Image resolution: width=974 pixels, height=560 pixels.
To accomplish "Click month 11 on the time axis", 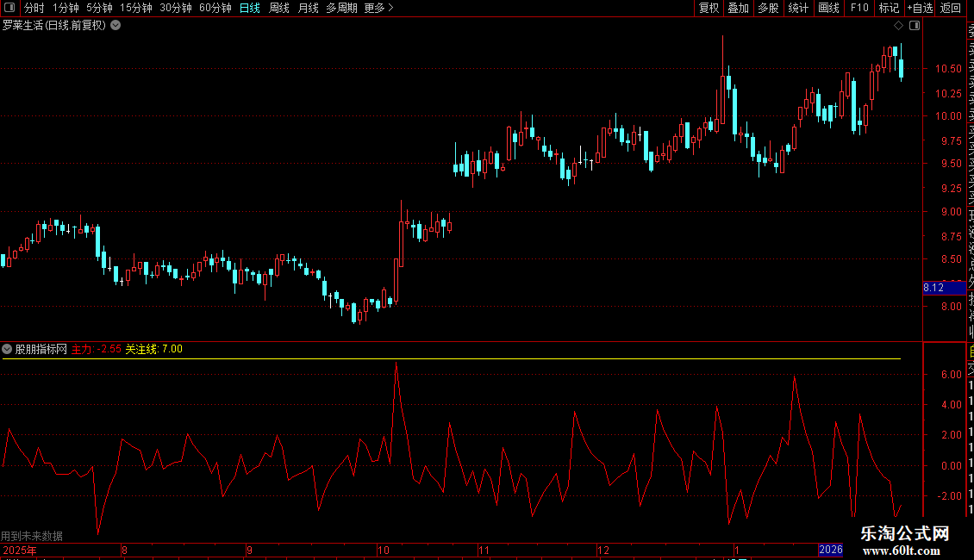I will [x=484, y=550].
